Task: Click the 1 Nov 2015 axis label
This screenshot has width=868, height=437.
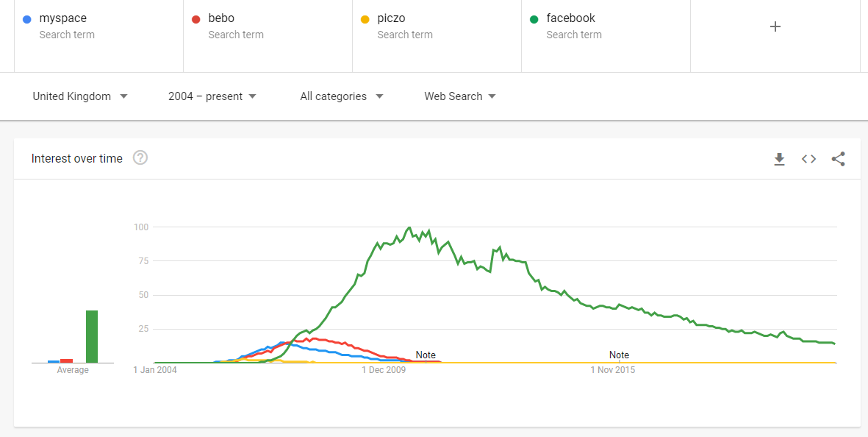Action: 613,370
